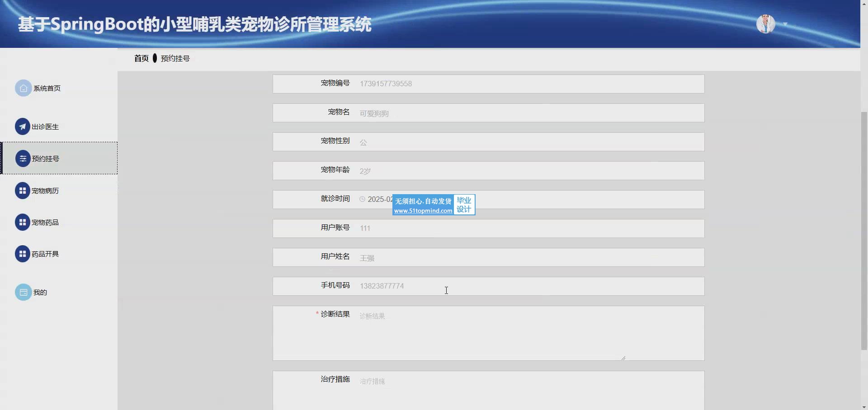The width and height of the screenshot is (868, 410).
Task: Click the 预约挂号 sliders icon
Action: coord(23,159)
